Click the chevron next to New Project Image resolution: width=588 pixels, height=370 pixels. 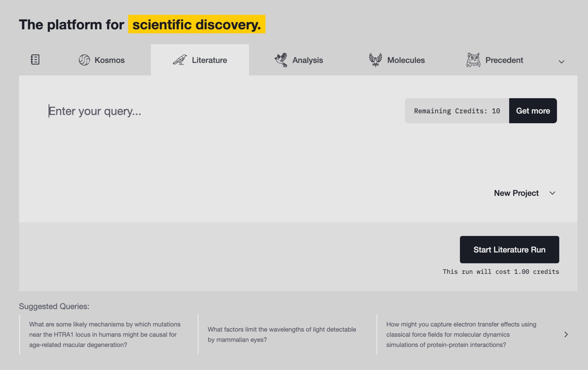(552, 193)
